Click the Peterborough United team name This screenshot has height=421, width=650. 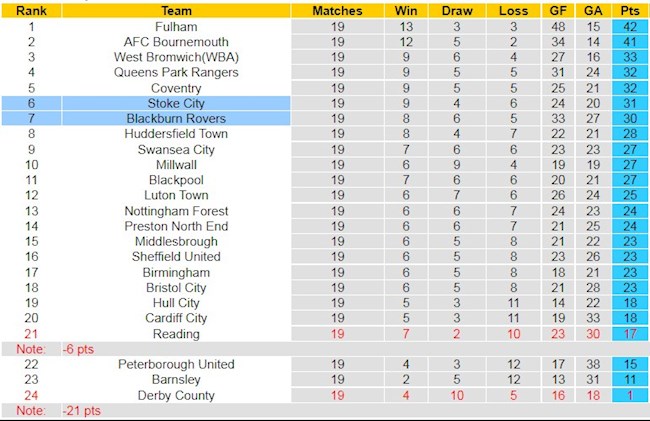coord(176,364)
